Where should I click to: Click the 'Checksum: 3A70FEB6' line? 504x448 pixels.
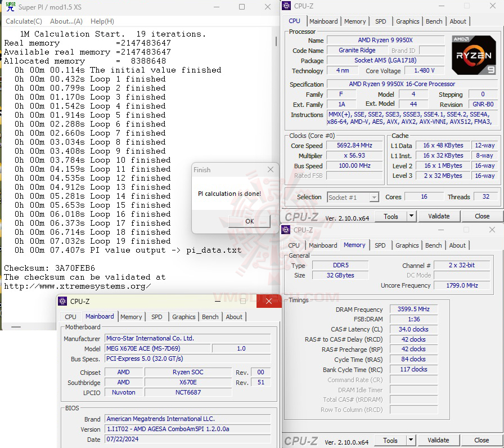49,268
